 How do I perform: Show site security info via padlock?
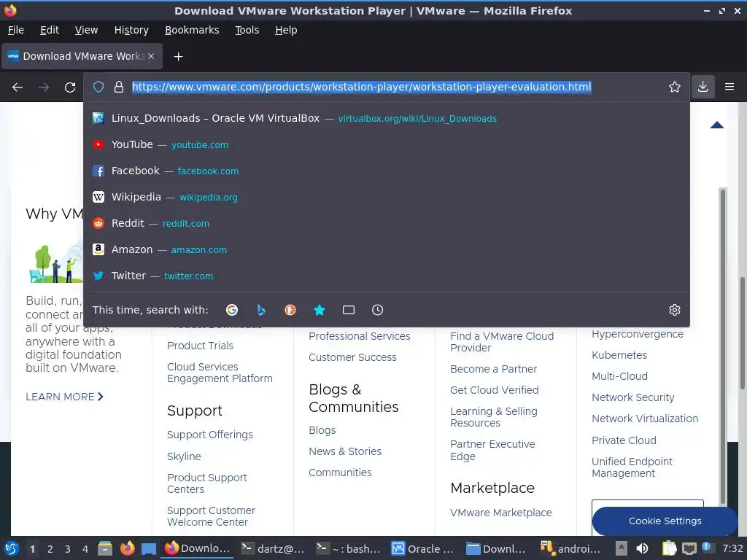(119, 87)
